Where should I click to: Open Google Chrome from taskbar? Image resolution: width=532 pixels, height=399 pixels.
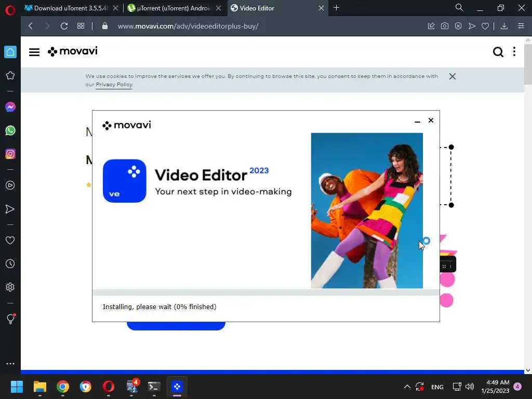click(63, 387)
